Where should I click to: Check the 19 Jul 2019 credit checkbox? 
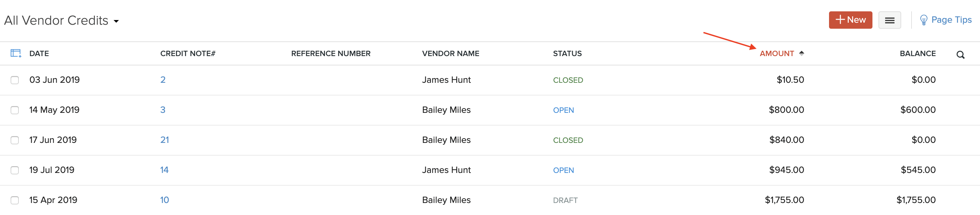point(15,170)
